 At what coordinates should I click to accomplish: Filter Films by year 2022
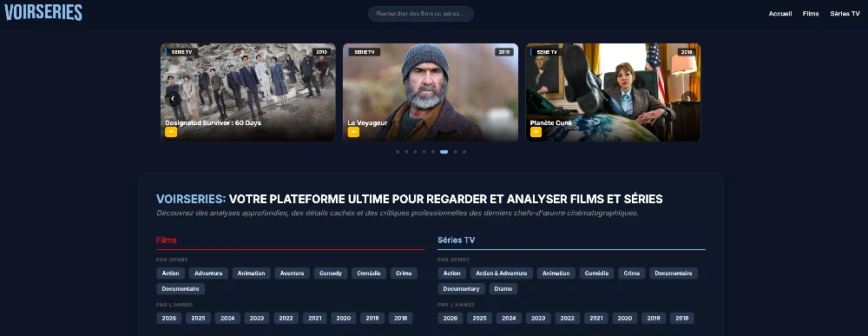286,319
